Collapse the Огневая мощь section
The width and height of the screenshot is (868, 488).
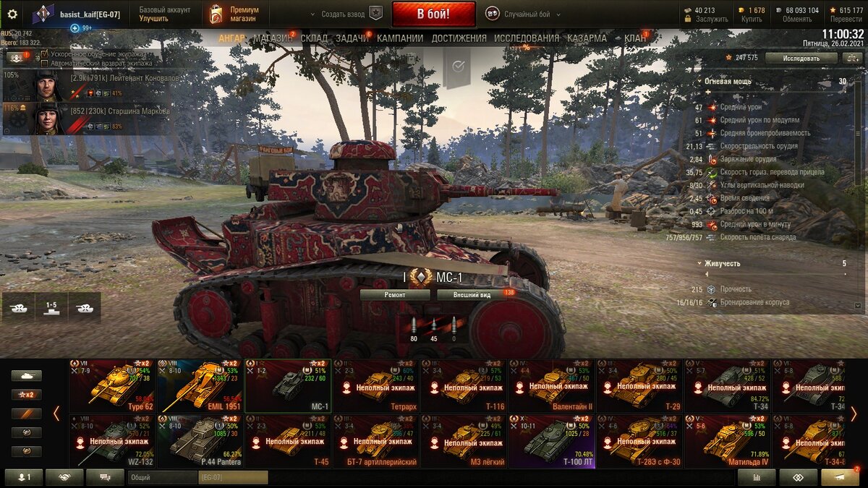point(700,82)
